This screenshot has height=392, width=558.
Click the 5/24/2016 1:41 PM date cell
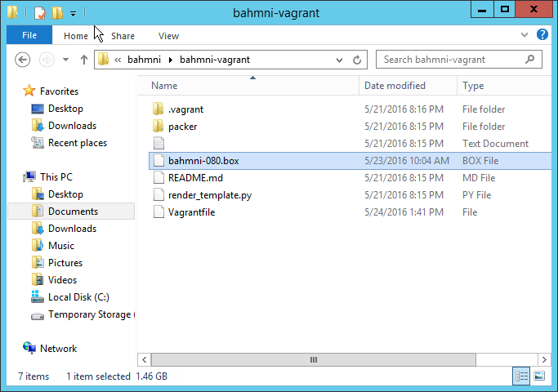[x=404, y=212]
